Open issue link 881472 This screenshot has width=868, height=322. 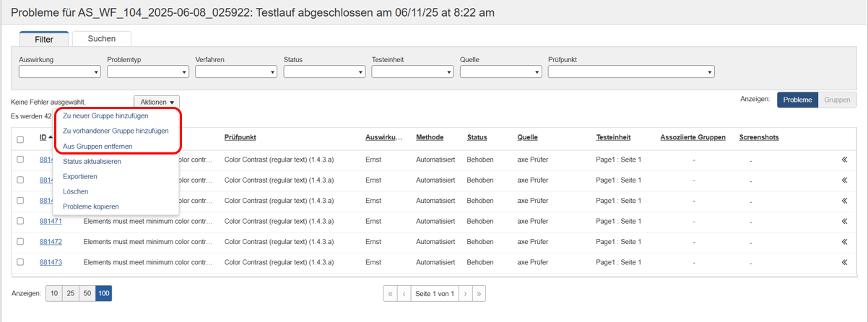click(x=51, y=242)
